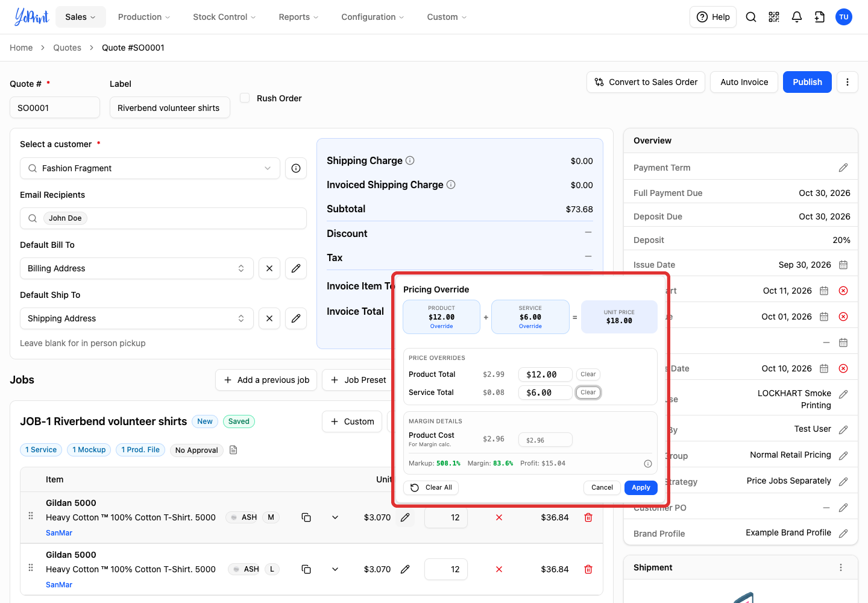
Task: Click the Product Total override field
Action: pos(546,374)
